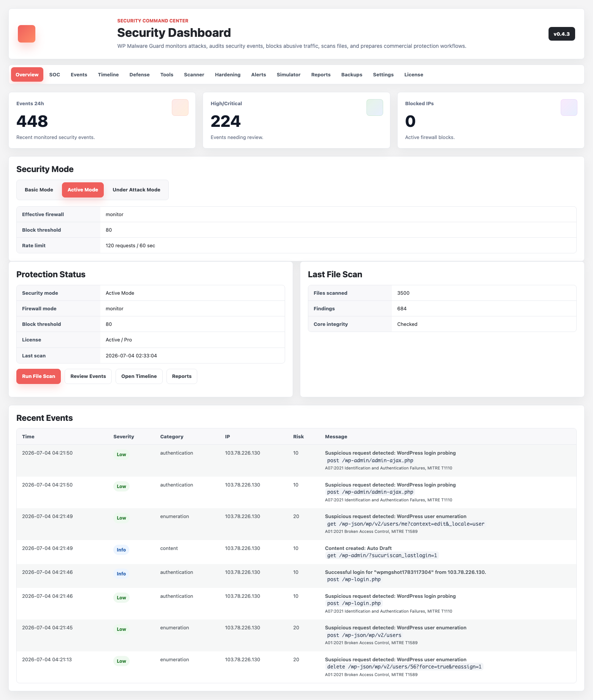Click the users/me?context=edit request path
The width and height of the screenshot is (593, 700).
[x=406, y=524]
